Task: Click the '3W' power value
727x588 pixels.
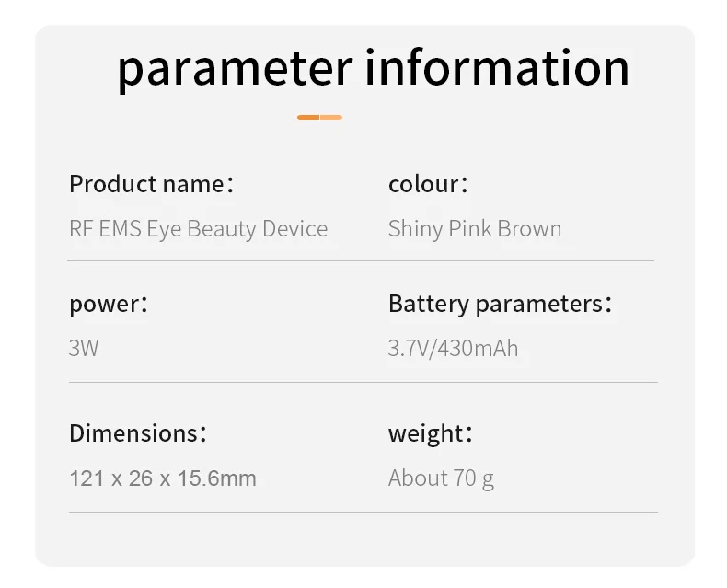Action: click(84, 350)
